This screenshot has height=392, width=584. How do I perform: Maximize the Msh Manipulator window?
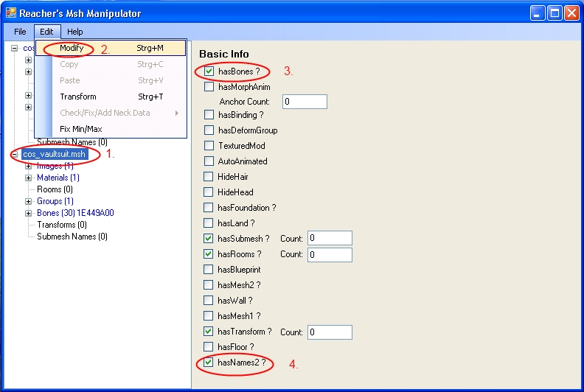[554, 13]
